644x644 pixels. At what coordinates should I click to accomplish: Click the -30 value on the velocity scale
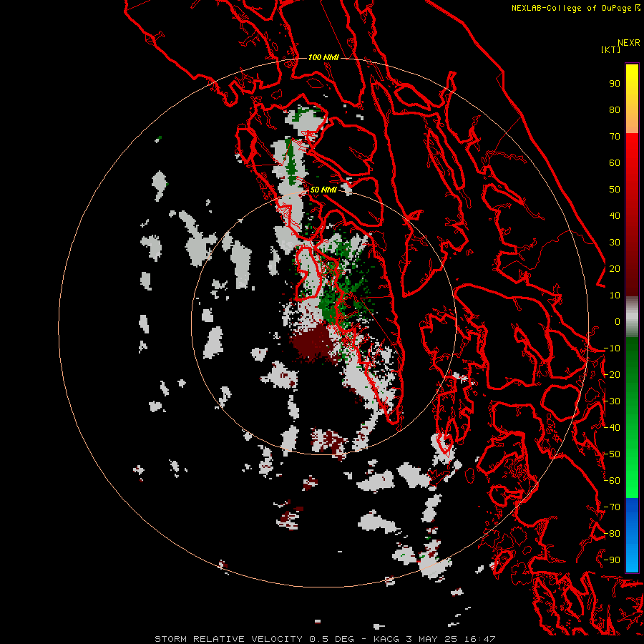click(612, 401)
